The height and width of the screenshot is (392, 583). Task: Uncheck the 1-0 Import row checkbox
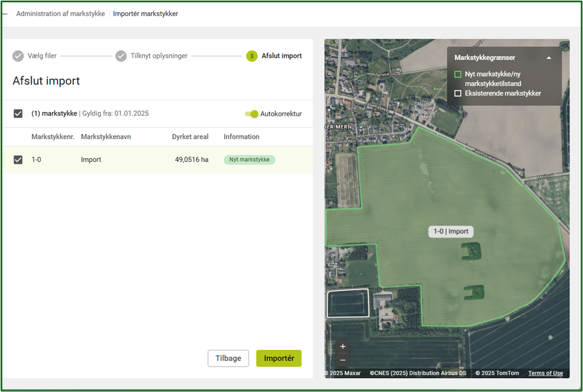tap(18, 159)
